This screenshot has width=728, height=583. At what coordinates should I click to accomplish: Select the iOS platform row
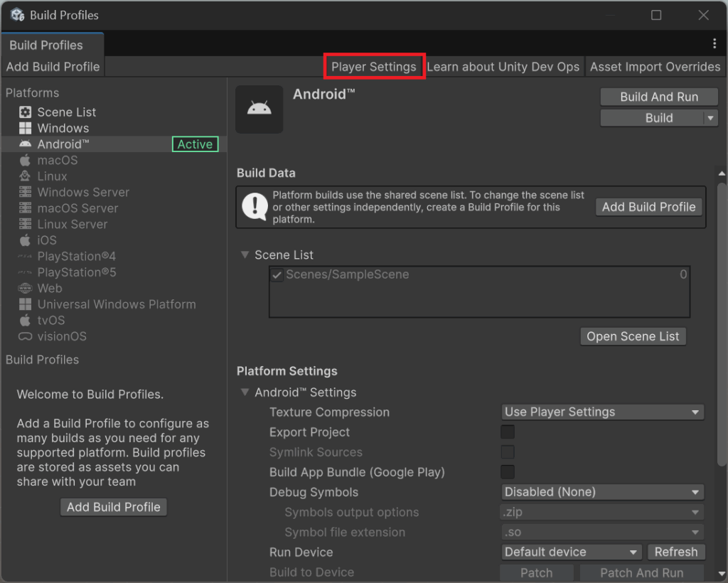click(114, 240)
